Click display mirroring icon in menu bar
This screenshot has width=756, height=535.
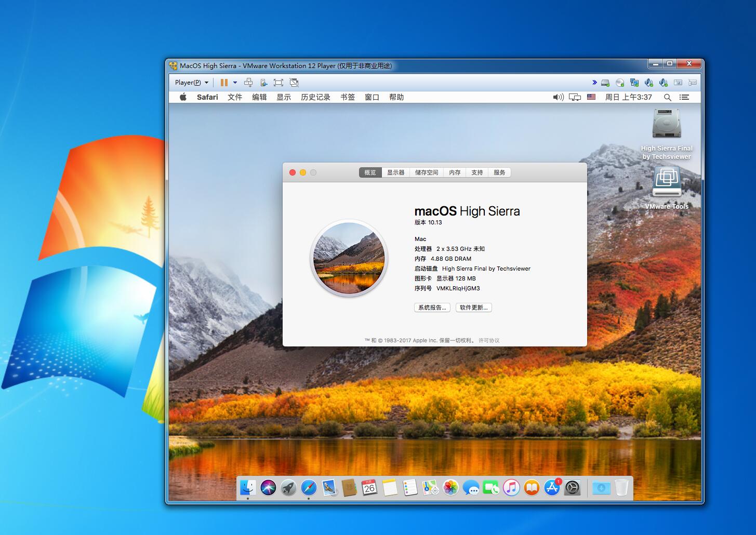click(x=575, y=97)
